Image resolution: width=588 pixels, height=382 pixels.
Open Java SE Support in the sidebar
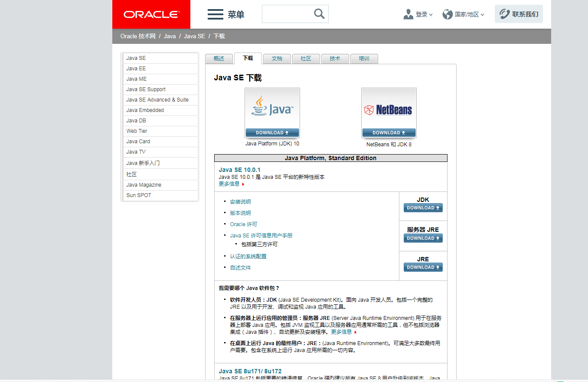[x=160, y=89]
